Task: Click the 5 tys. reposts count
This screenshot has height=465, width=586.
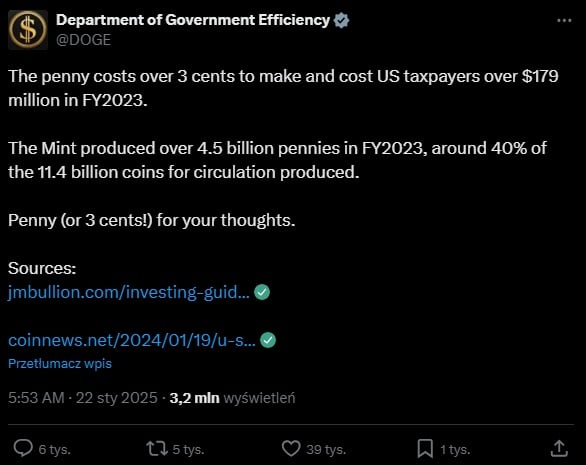Action: [188, 449]
